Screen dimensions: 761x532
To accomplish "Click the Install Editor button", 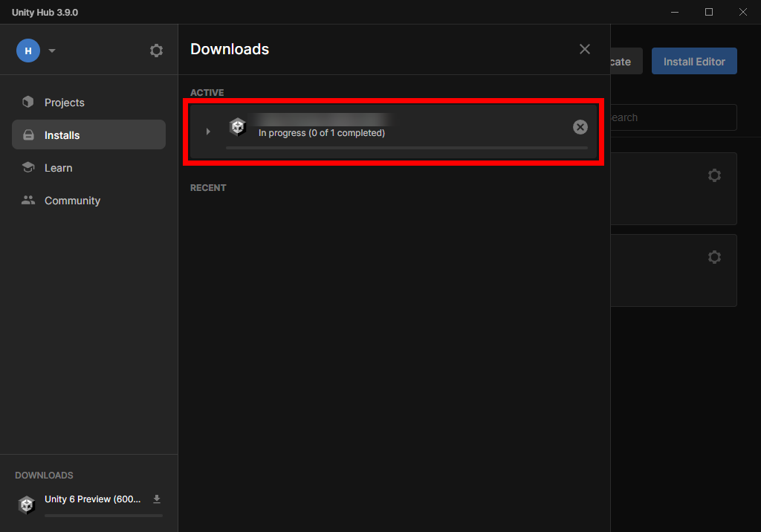I will coord(694,61).
